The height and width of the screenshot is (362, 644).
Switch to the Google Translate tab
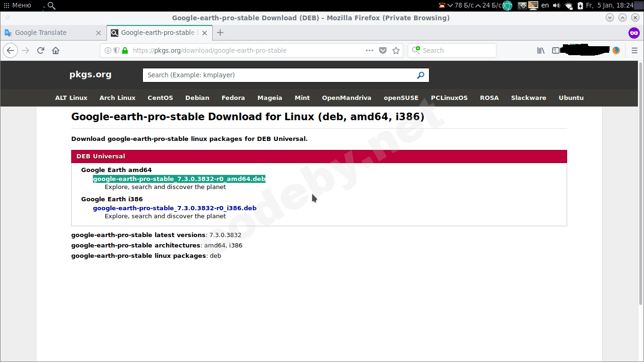53,33
